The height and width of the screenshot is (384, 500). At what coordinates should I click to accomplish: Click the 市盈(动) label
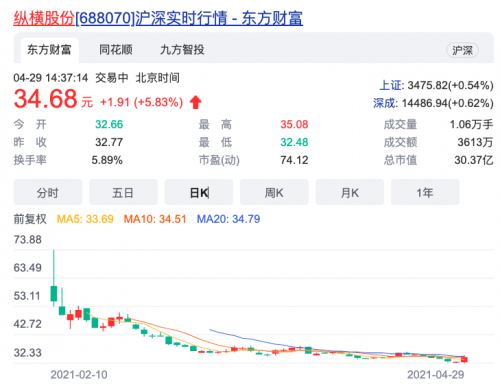tap(219, 160)
